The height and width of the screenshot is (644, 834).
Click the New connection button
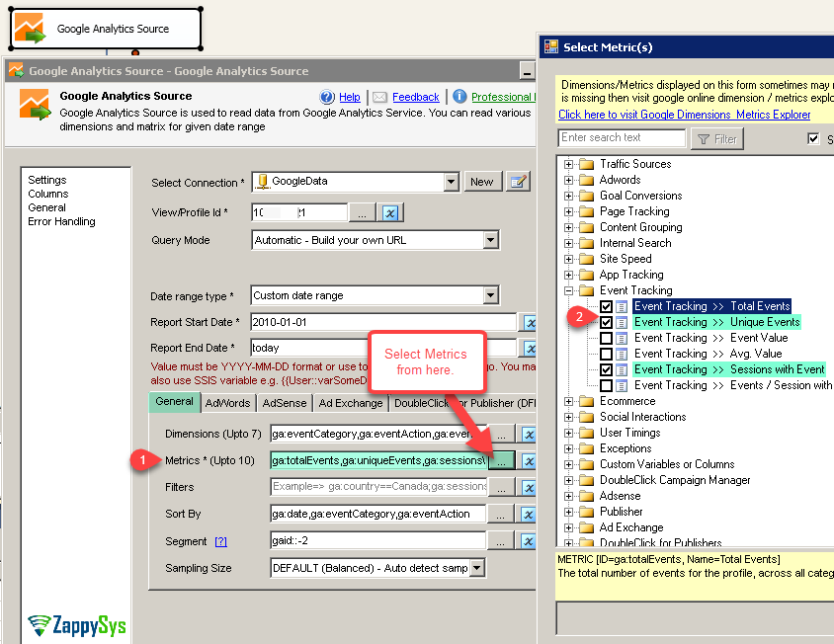(x=481, y=182)
